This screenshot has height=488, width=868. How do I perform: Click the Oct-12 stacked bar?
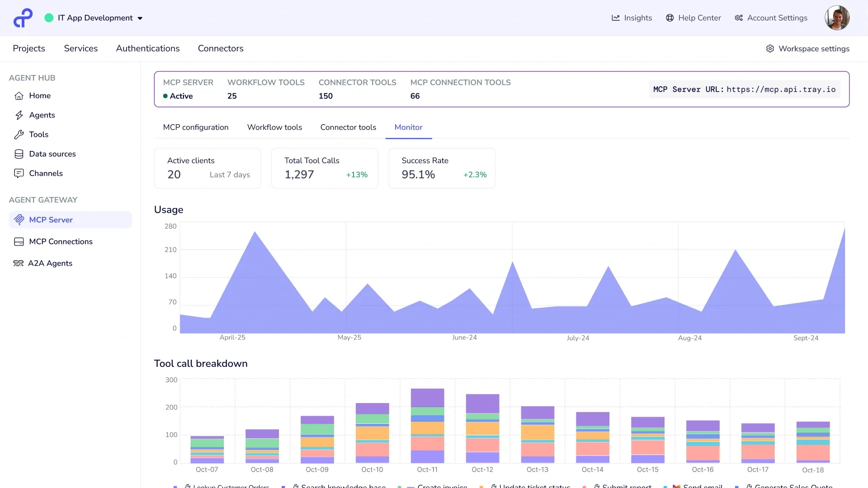tap(482, 429)
